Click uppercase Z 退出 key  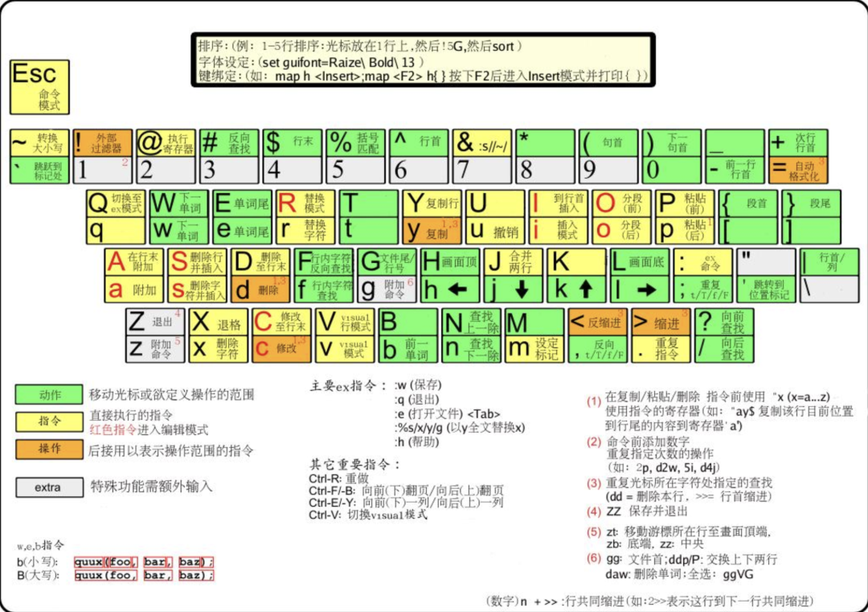(x=155, y=322)
